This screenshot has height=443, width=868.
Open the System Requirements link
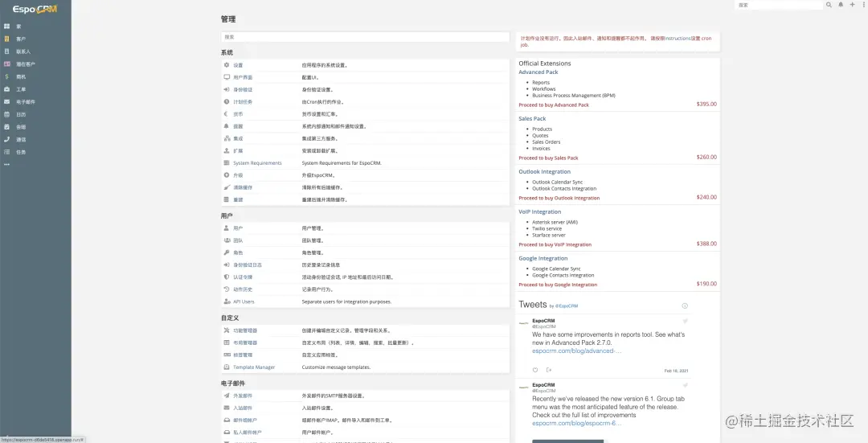pyautogui.click(x=257, y=162)
